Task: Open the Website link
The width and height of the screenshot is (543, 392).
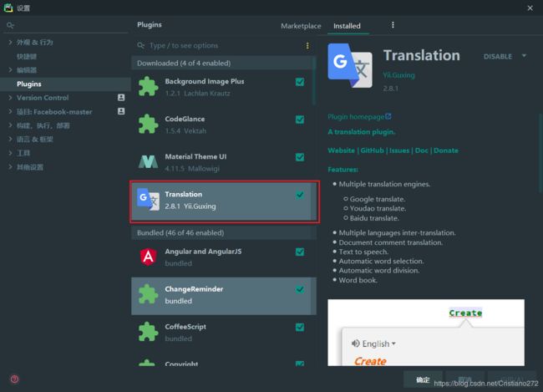Action: (x=341, y=150)
